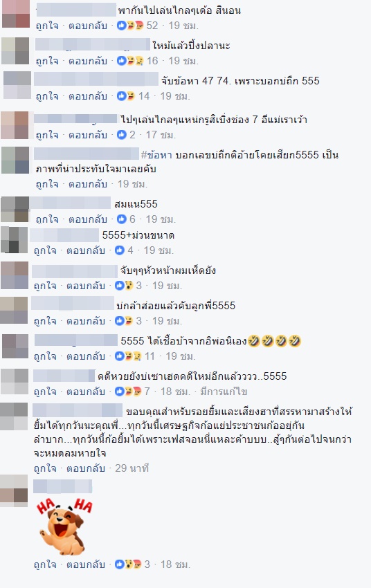Screen dimensions: 371x588
Task: View the 4 likes on 5555+ม่วนขนาด comment
Action: [x=124, y=250]
